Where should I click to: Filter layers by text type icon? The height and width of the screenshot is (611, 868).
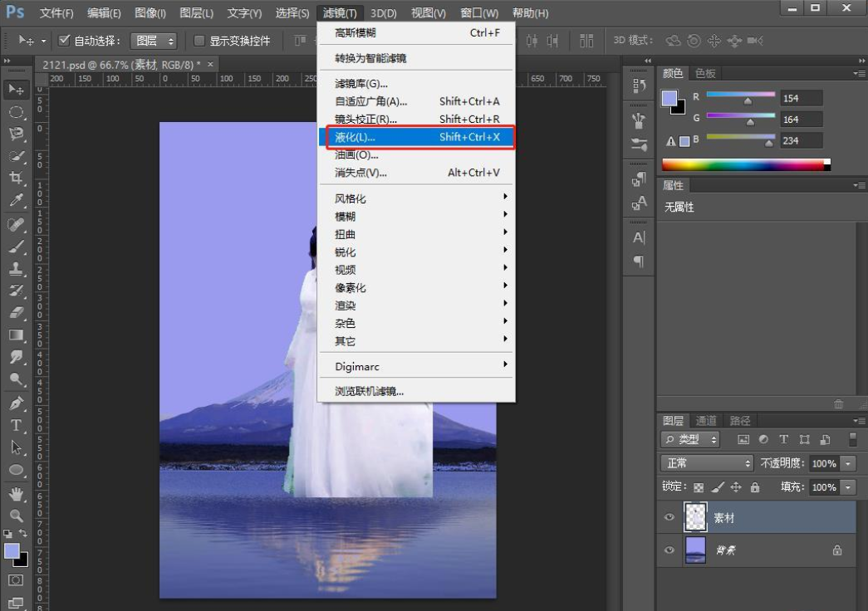pos(783,439)
